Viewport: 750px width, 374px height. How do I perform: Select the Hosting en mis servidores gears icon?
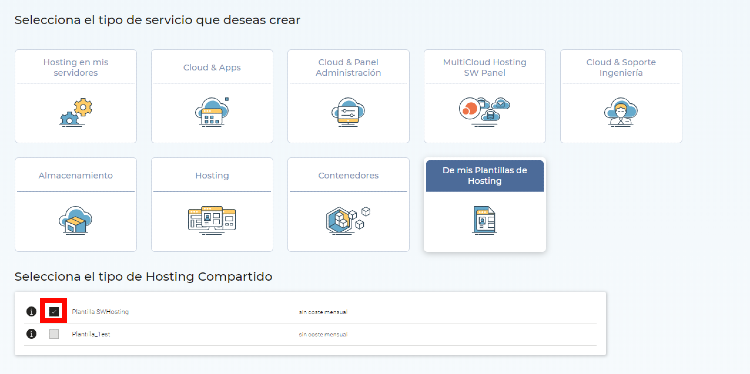[x=76, y=112]
